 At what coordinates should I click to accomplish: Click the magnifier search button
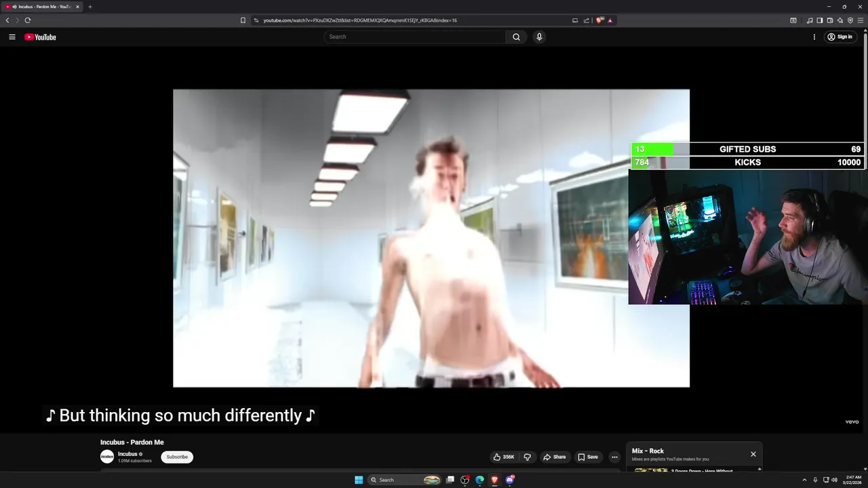point(516,37)
